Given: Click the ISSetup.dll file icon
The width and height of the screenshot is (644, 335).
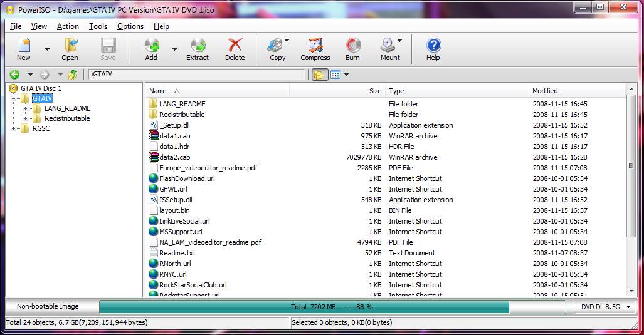Looking at the screenshot, I should 154,200.
